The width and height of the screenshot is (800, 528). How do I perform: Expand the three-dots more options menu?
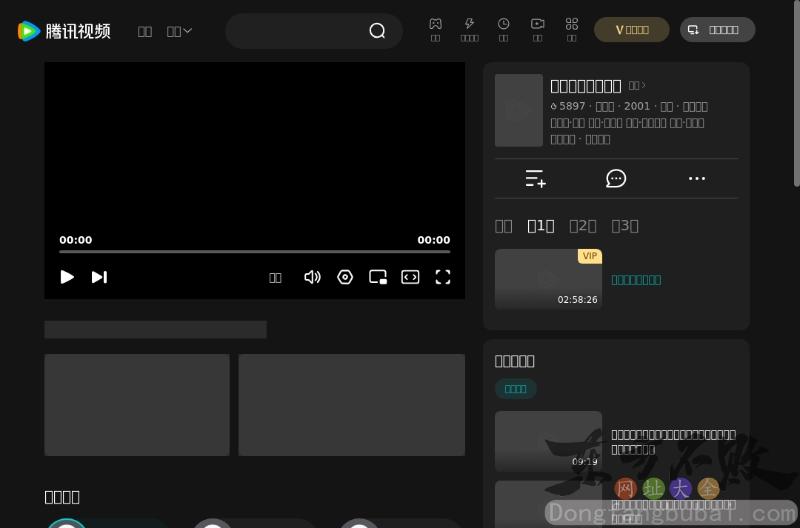[x=697, y=178]
